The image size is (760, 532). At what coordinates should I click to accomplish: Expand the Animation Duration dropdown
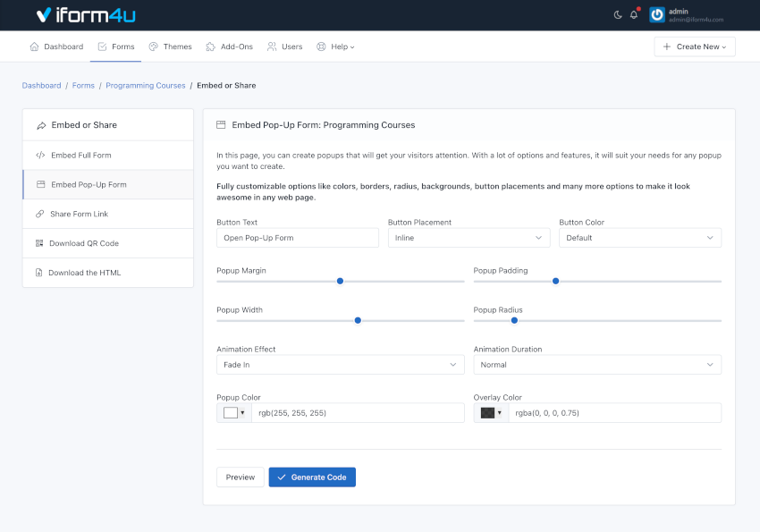(596, 365)
